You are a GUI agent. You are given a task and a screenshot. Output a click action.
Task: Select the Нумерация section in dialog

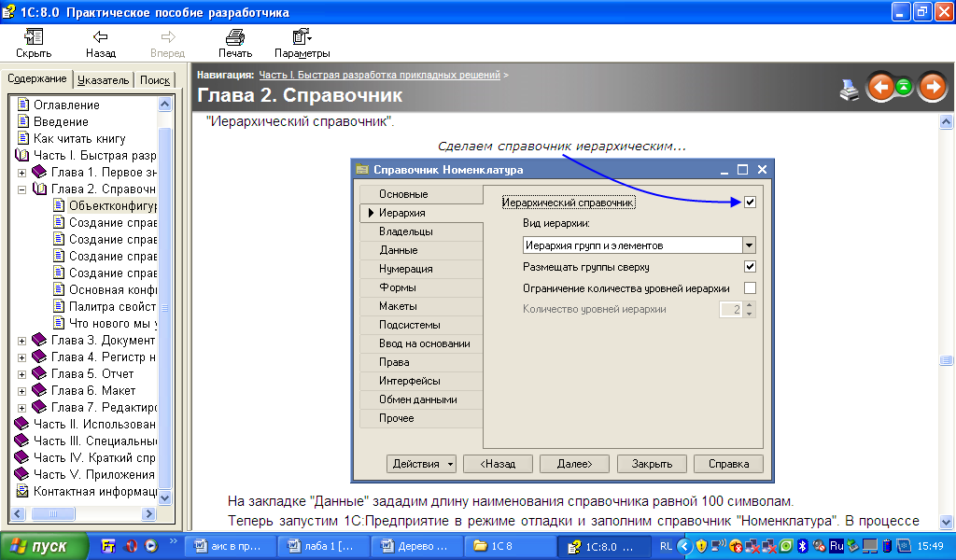[421, 269]
